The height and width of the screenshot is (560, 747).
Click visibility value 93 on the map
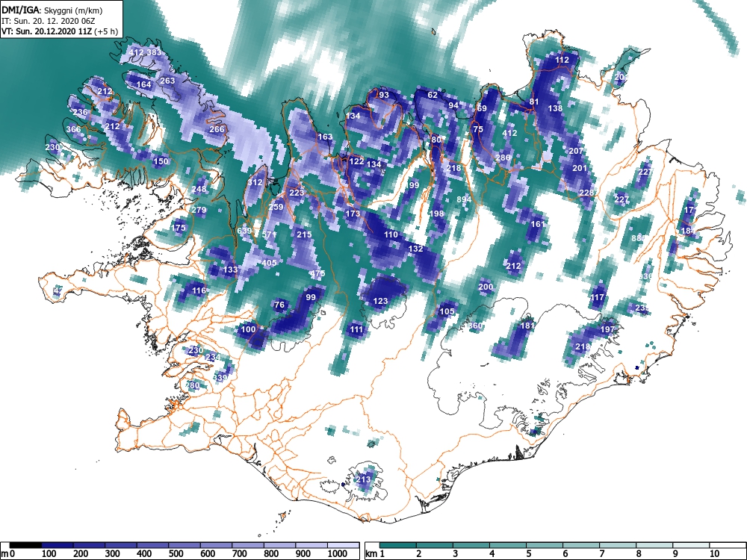(x=383, y=95)
